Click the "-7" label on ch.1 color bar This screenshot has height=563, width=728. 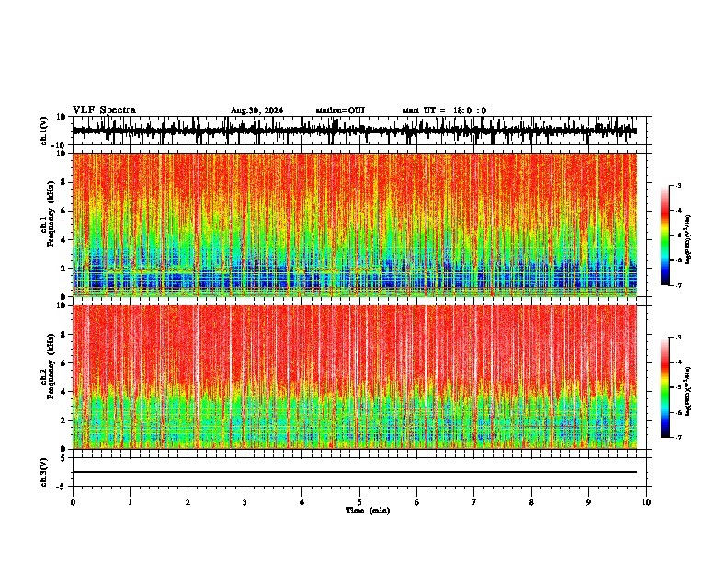677,285
